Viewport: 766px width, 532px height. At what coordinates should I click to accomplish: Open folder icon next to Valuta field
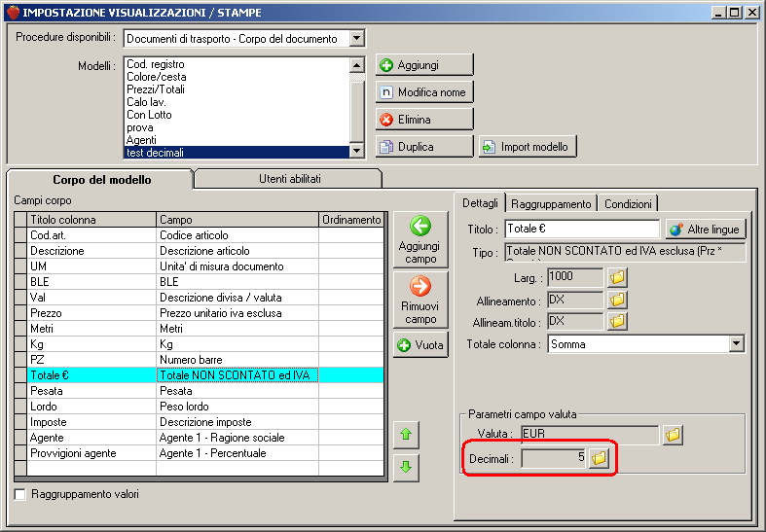point(673,435)
